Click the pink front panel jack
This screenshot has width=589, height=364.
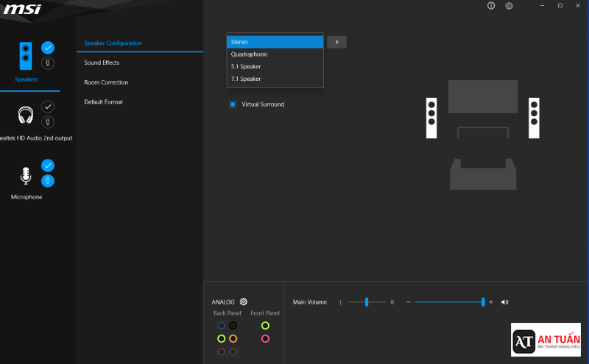pyautogui.click(x=265, y=338)
